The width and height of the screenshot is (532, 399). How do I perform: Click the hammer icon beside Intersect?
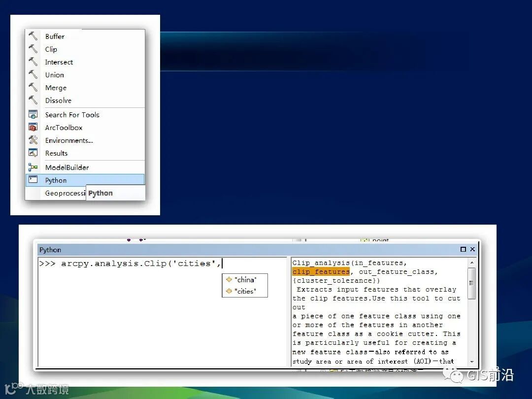pyautogui.click(x=33, y=62)
